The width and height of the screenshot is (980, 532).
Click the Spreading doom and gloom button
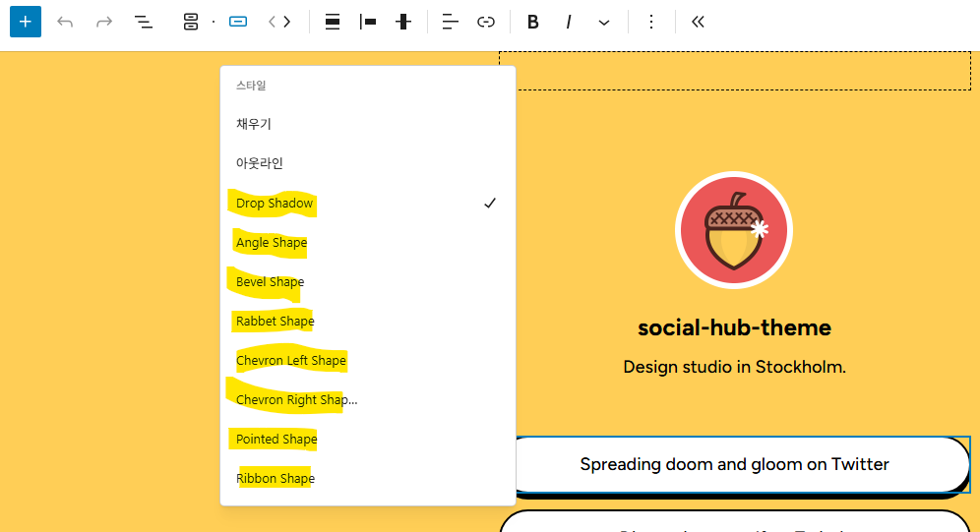coord(734,464)
